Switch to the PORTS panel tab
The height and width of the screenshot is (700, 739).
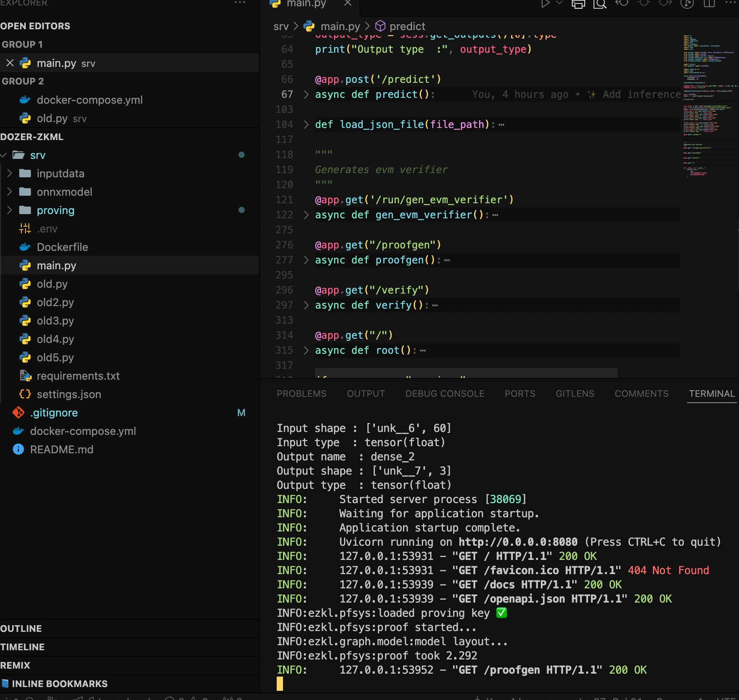click(x=520, y=393)
